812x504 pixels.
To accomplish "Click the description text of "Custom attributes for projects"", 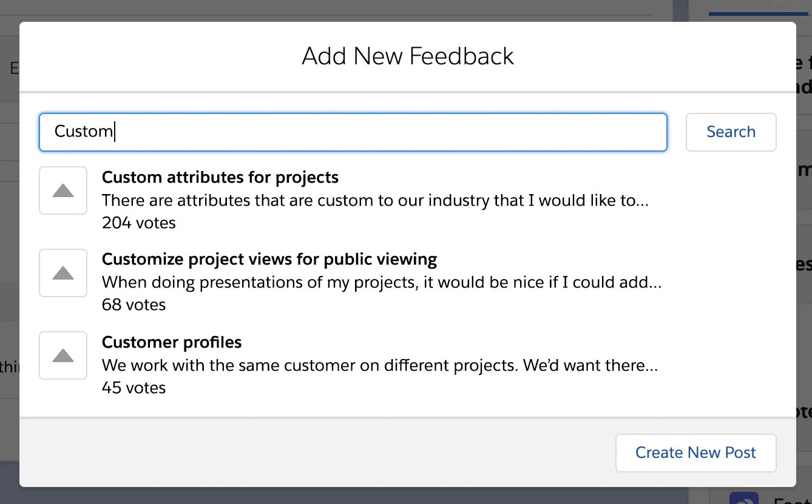I will pos(376,200).
